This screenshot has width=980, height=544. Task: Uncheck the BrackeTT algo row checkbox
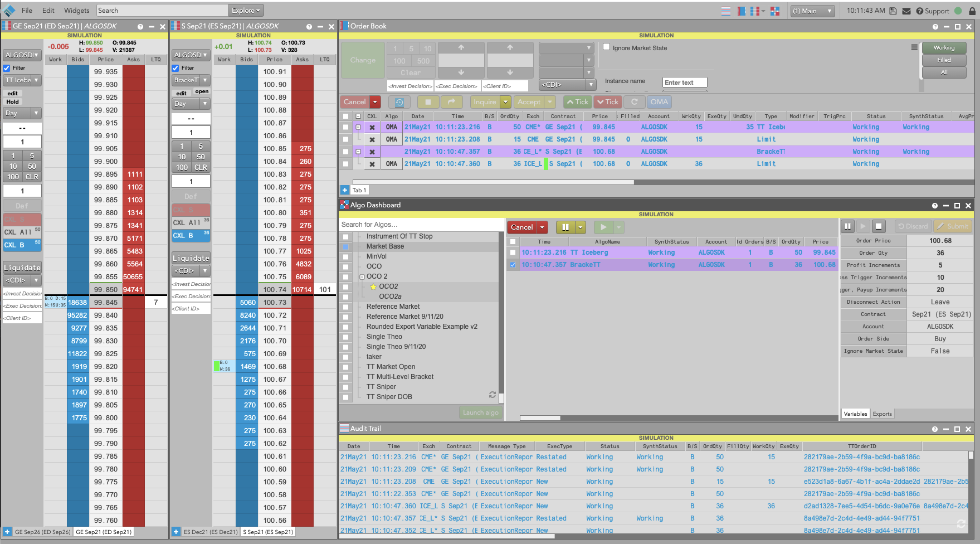513,265
